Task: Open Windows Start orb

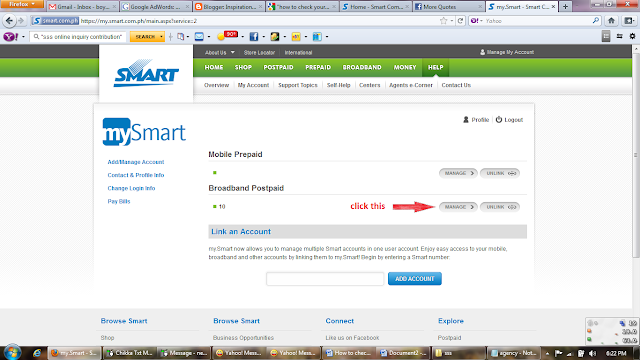Action: point(12,352)
